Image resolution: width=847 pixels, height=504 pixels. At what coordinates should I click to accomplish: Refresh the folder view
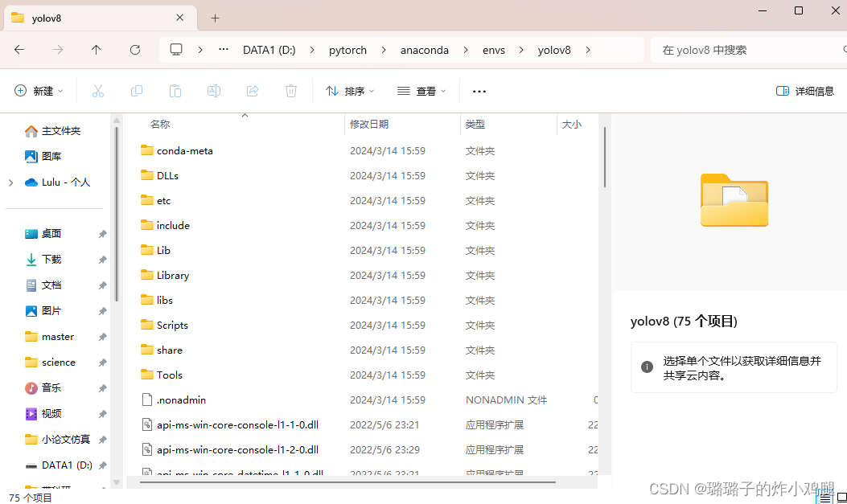click(x=135, y=49)
